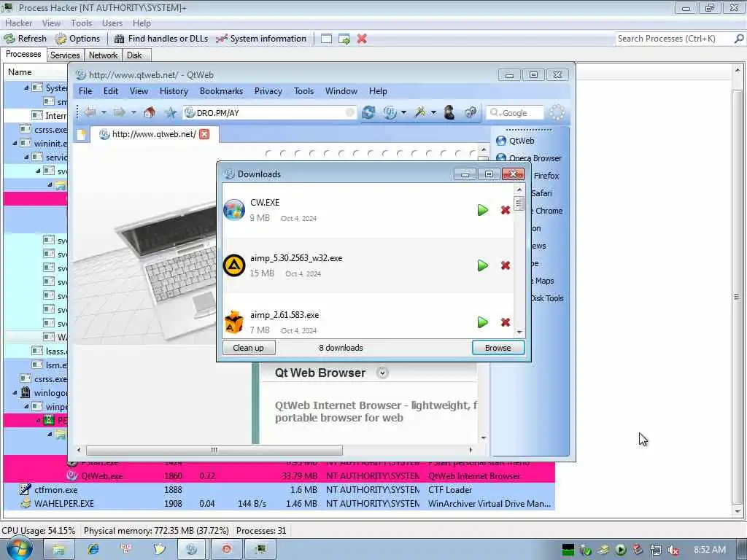Switch to the Services tab

(x=65, y=55)
